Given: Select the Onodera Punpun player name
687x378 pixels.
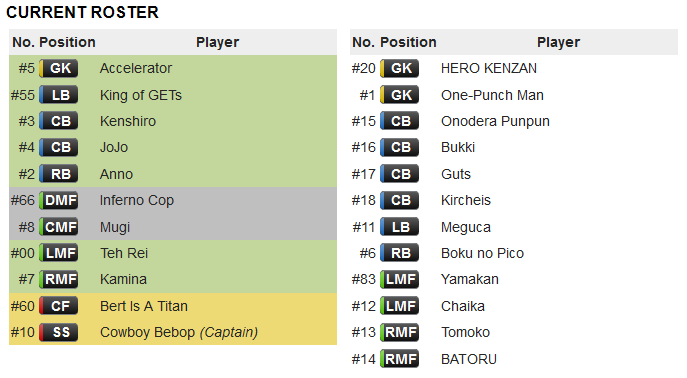Looking at the screenshot, I should (x=495, y=121).
